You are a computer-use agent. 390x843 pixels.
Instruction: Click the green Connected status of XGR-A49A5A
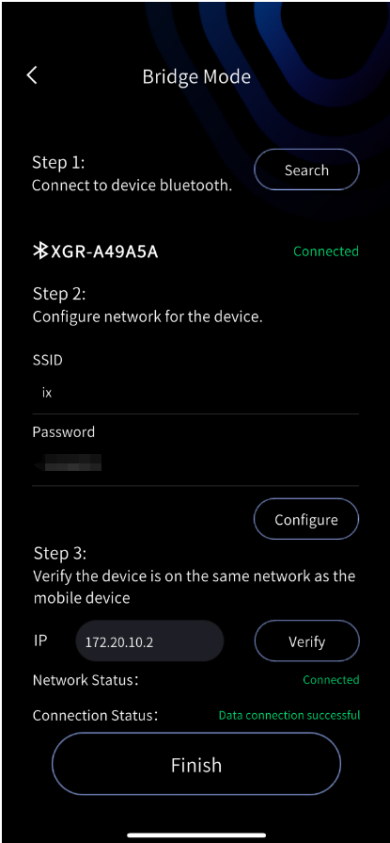[326, 251]
